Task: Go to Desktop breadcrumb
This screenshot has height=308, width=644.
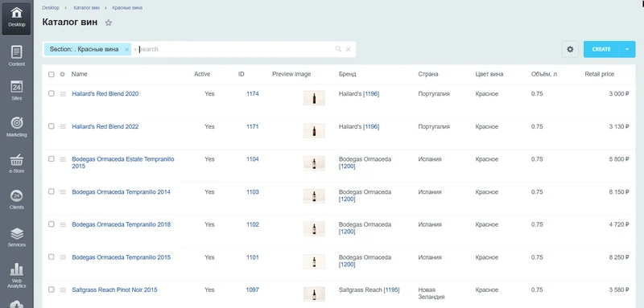Action: click(x=51, y=8)
